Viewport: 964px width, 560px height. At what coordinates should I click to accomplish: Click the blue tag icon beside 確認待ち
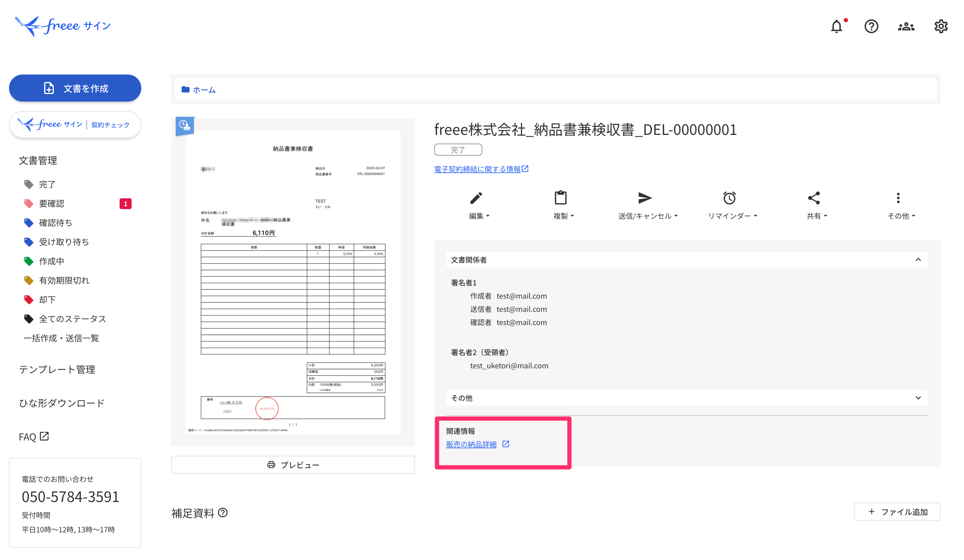coord(29,223)
